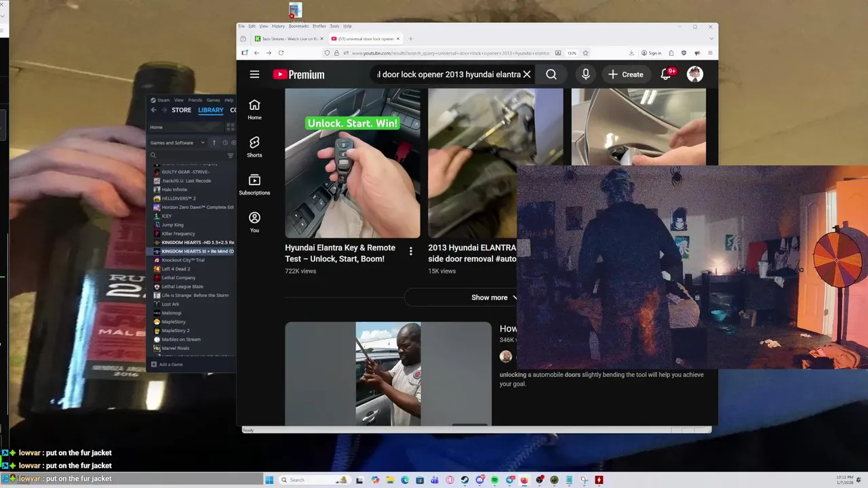The width and height of the screenshot is (868, 488).
Task: Open Unlock Start Win short thumbnail
Action: tap(353, 163)
